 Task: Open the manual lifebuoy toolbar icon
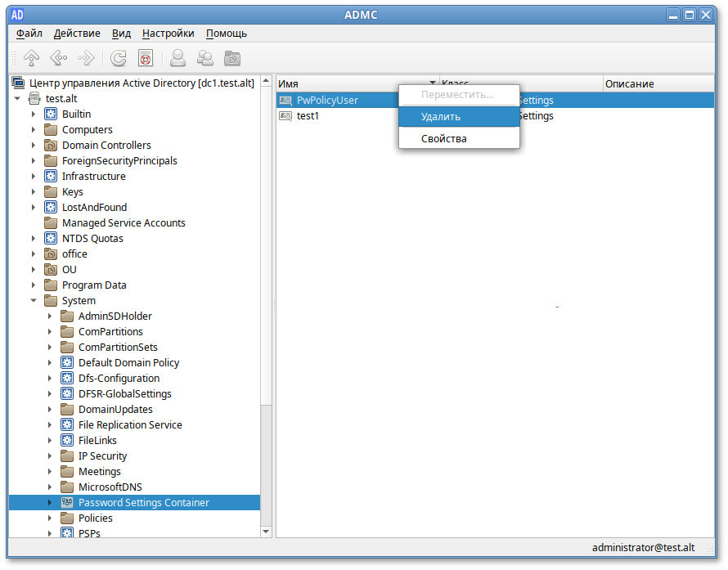[146, 58]
